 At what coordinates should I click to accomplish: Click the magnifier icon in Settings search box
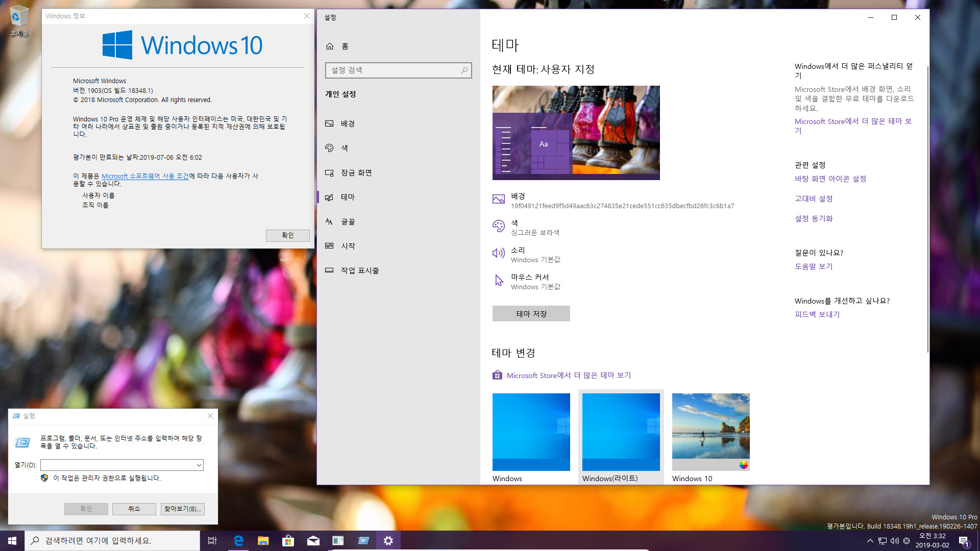click(464, 70)
